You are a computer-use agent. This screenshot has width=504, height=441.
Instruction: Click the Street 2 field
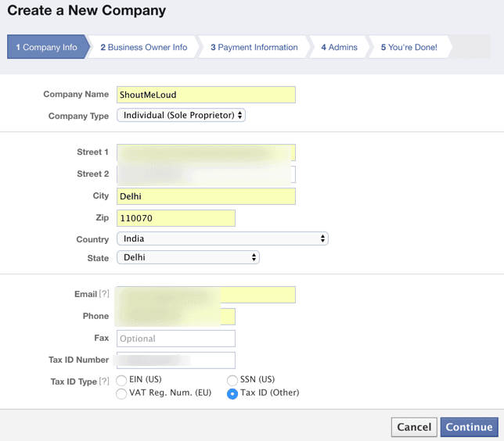pos(206,174)
